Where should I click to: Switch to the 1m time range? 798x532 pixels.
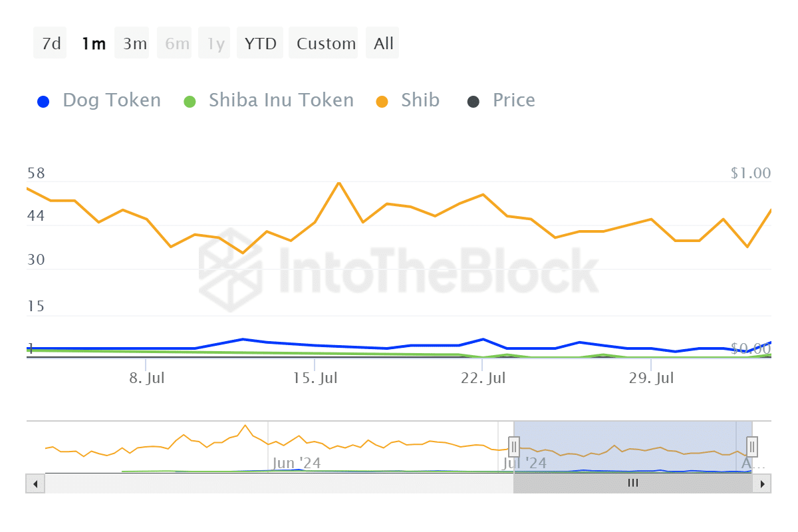click(x=92, y=43)
